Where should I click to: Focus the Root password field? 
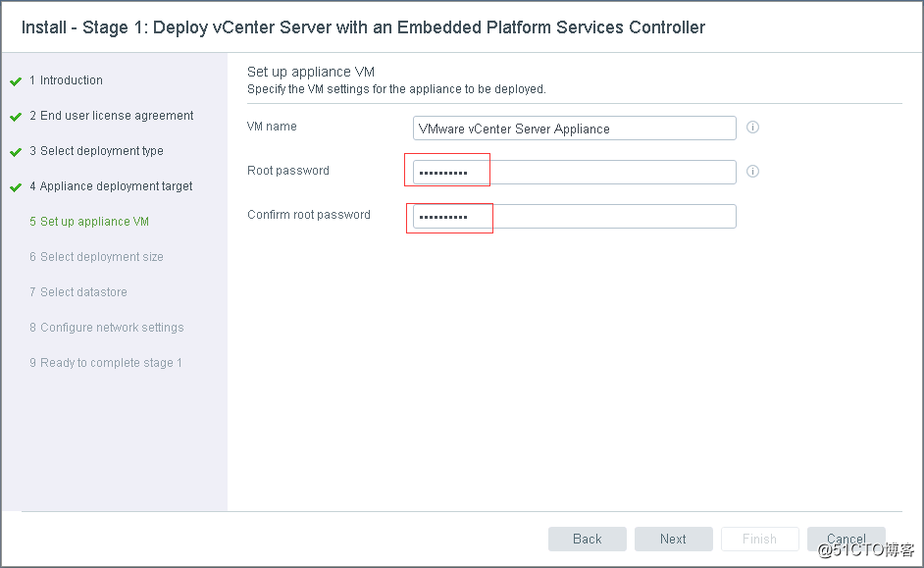click(x=575, y=172)
